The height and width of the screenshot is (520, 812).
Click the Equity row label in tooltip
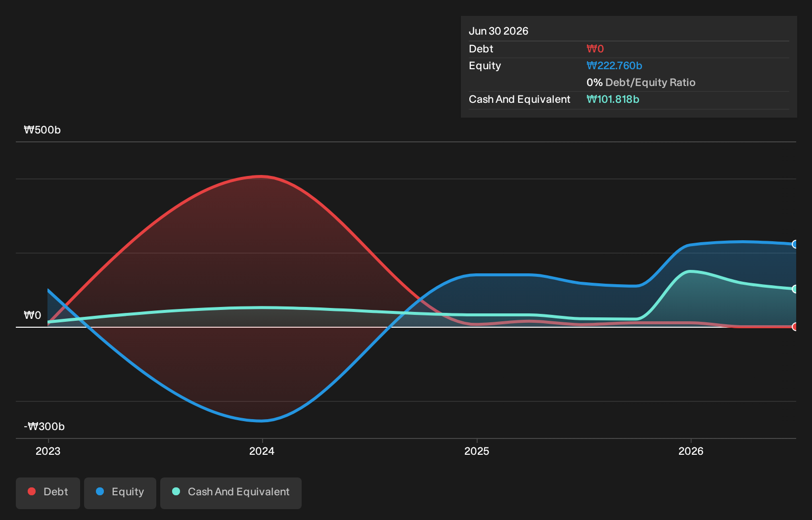point(485,66)
